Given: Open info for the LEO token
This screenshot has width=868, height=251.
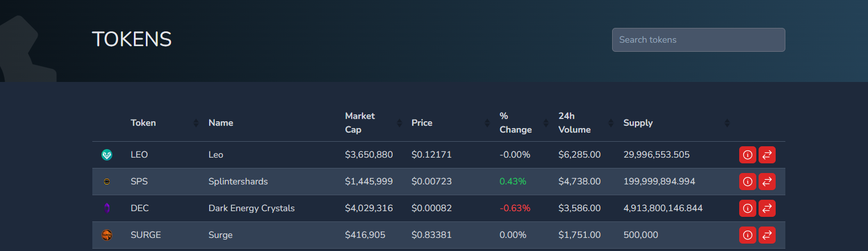Looking at the screenshot, I should [x=748, y=155].
